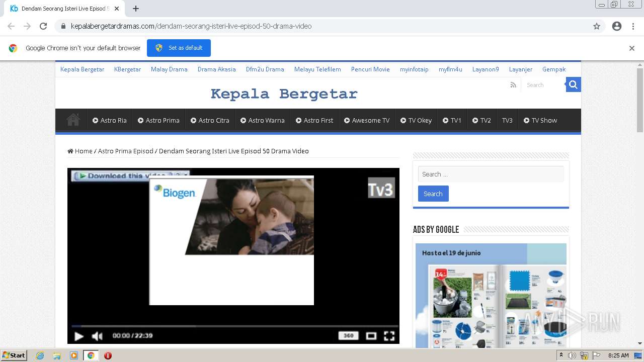Click the video progress bar
Image resolution: width=644 pixels, height=362 pixels.
[233, 326]
